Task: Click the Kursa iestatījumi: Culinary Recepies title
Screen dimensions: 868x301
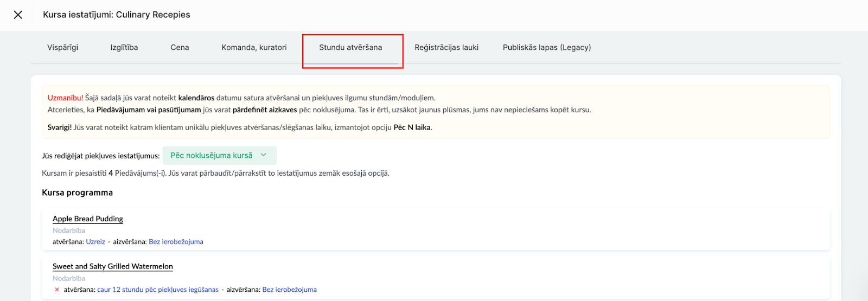Action: (x=117, y=15)
